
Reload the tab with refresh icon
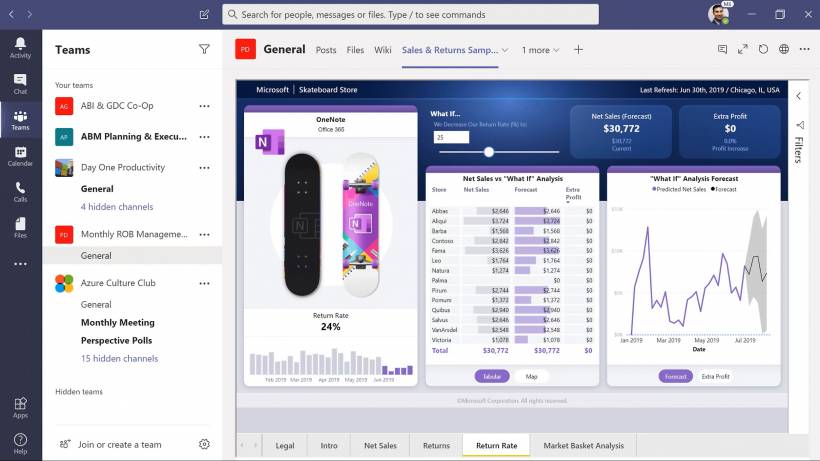click(763, 49)
